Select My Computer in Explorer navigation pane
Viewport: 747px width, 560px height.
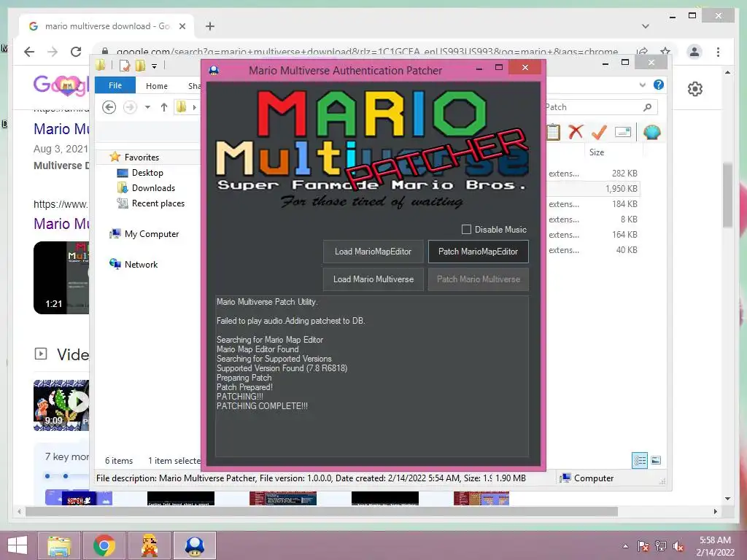coord(152,234)
